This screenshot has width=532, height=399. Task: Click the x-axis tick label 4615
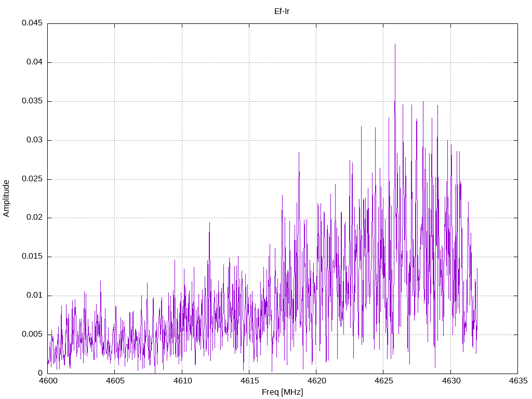(x=249, y=381)
